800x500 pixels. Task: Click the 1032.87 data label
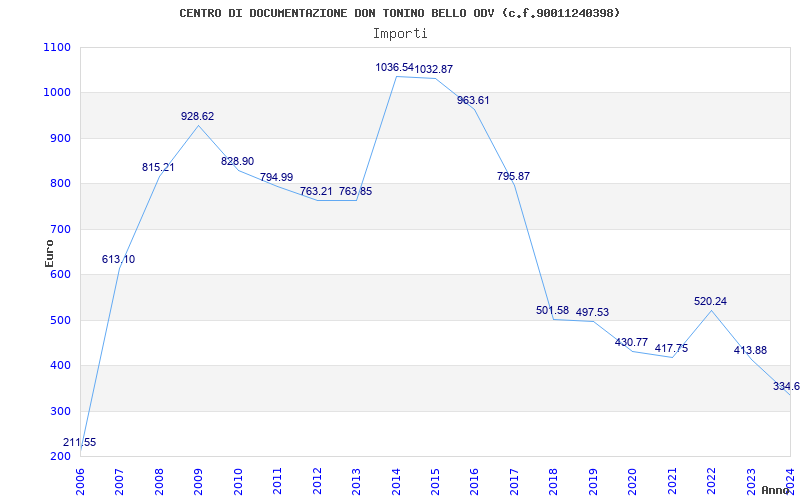pos(434,69)
